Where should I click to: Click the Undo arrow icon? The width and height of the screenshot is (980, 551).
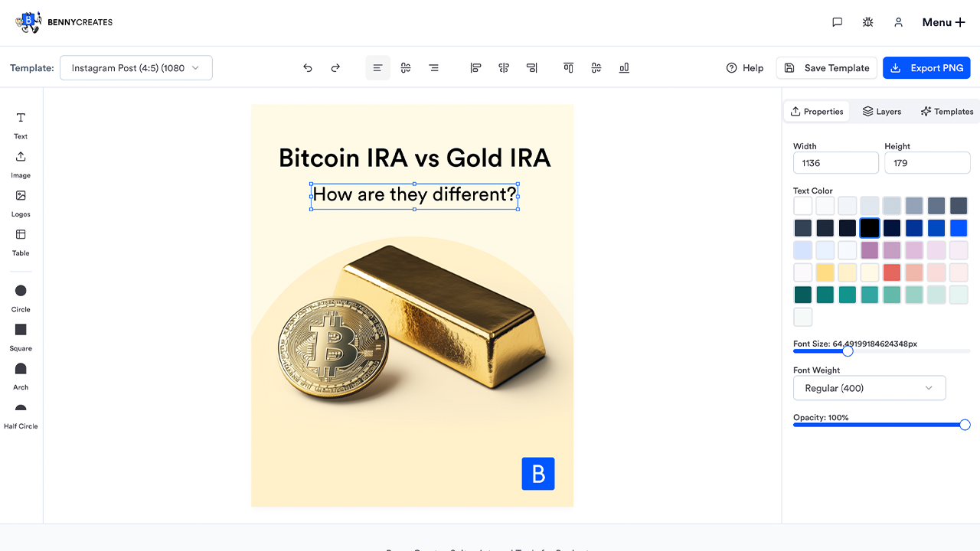point(308,68)
